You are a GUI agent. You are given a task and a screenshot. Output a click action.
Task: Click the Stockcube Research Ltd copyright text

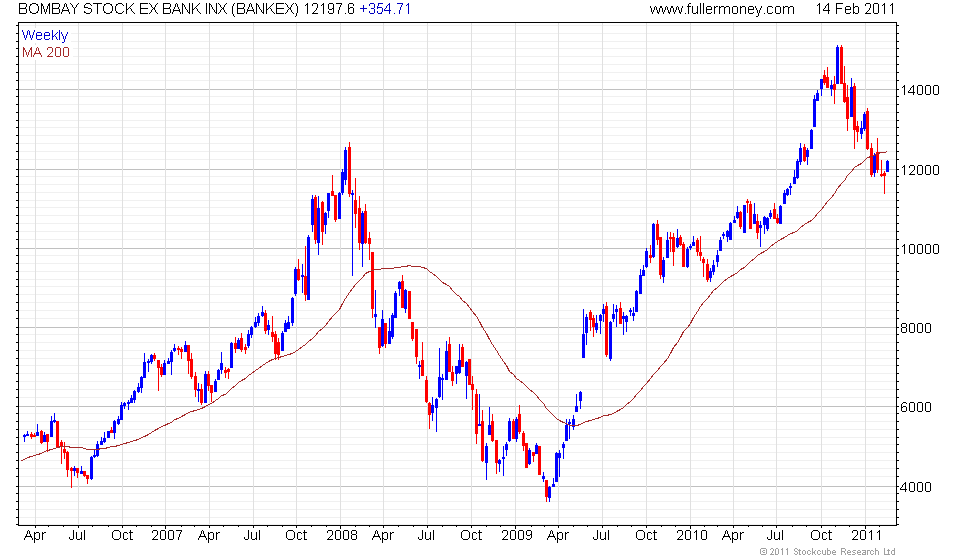pyautogui.click(x=828, y=552)
